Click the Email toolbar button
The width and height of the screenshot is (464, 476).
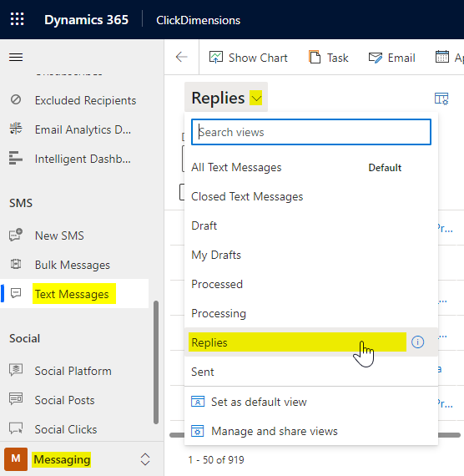point(391,58)
